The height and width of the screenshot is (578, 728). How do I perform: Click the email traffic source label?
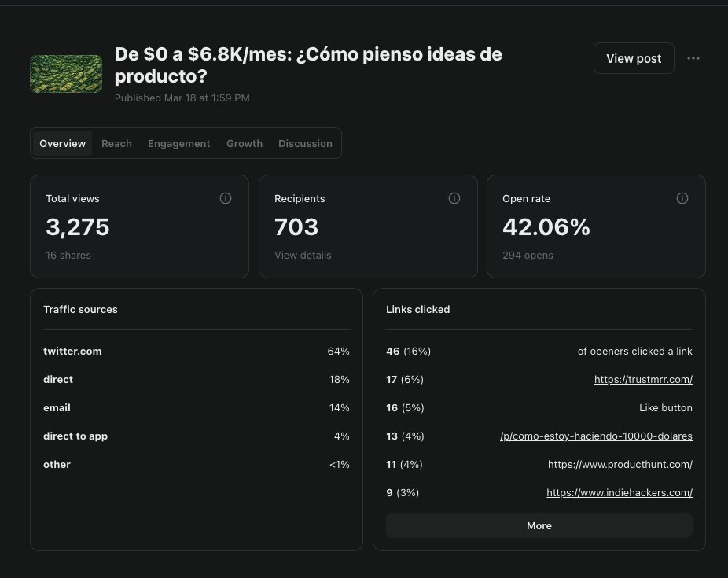(x=57, y=407)
